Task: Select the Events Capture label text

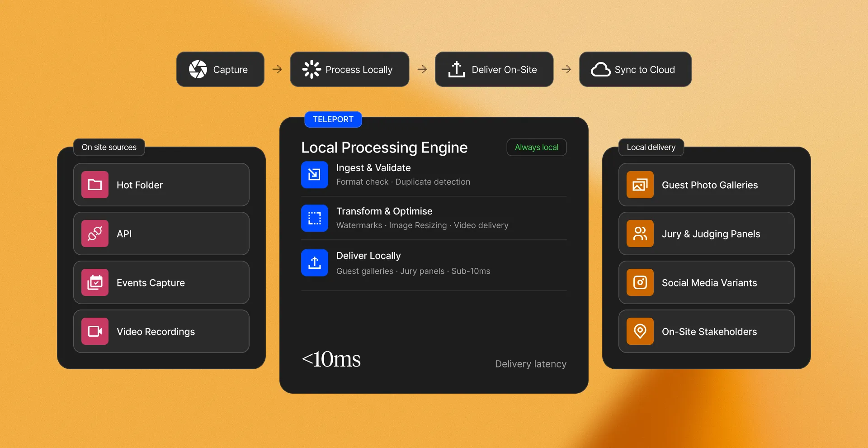Action: pyautogui.click(x=151, y=283)
